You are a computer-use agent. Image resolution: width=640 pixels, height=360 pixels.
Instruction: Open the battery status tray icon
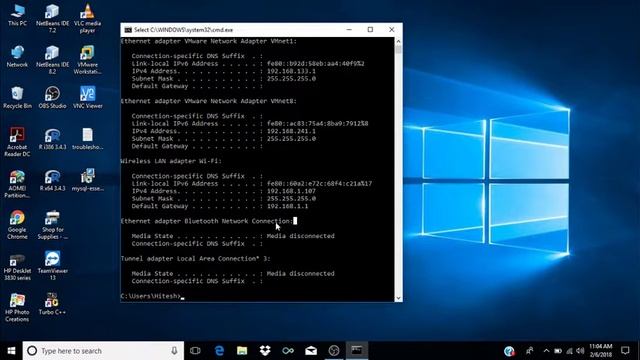tap(558, 351)
